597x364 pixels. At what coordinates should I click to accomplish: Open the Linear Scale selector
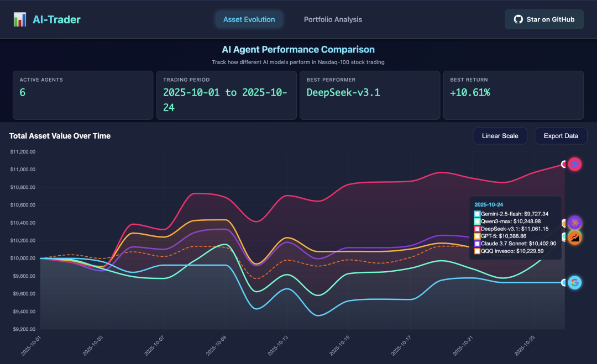point(500,135)
